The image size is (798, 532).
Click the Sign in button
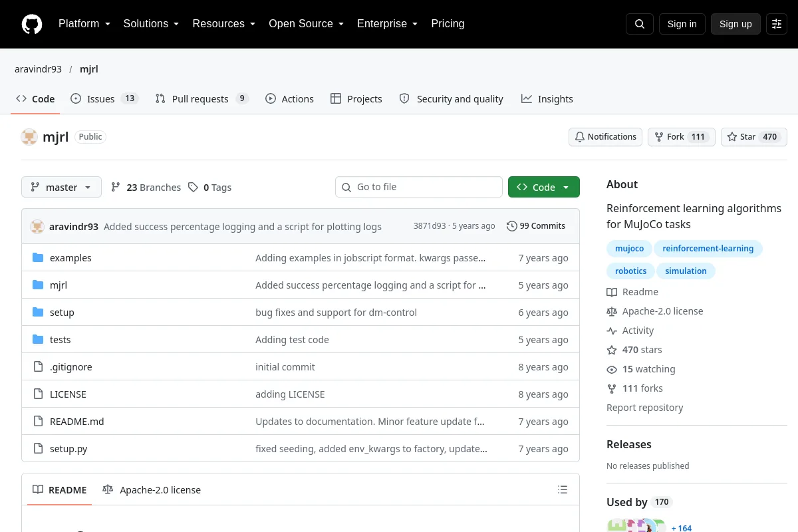tap(682, 24)
